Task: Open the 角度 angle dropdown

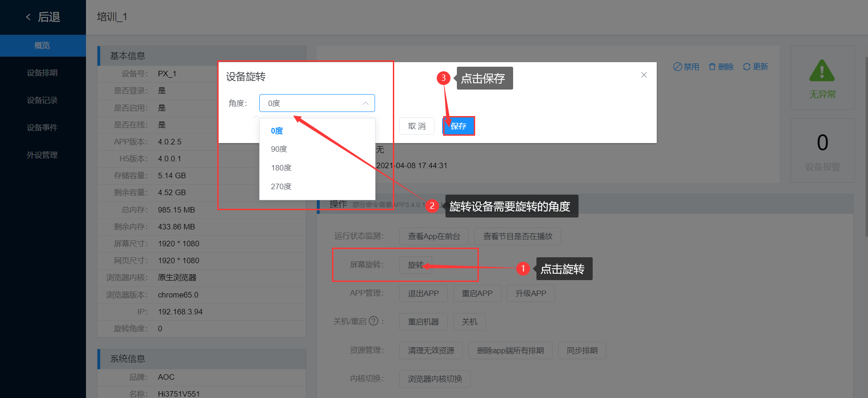Action: click(x=317, y=103)
